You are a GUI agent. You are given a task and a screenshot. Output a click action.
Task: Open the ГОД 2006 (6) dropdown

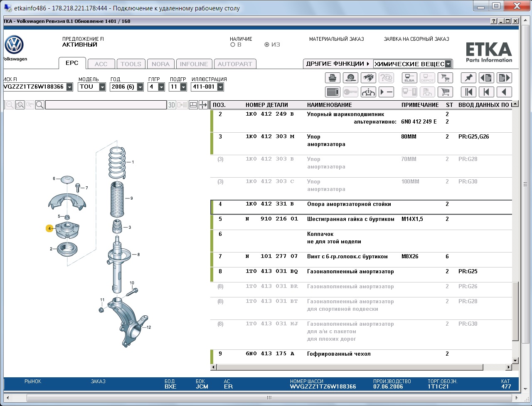click(x=140, y=87)
